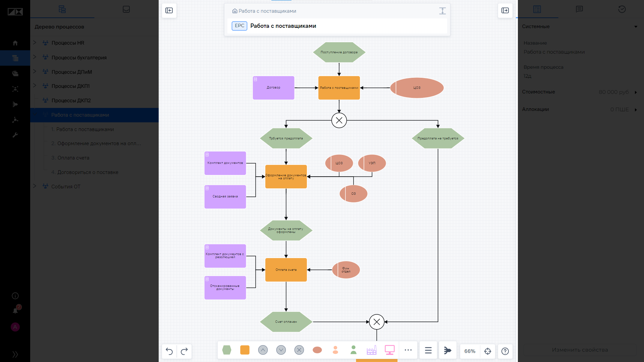The width and height of the screenshot is (644, 362).
Task: Switch to the history clock tab
Action: [x=622, y=9]
